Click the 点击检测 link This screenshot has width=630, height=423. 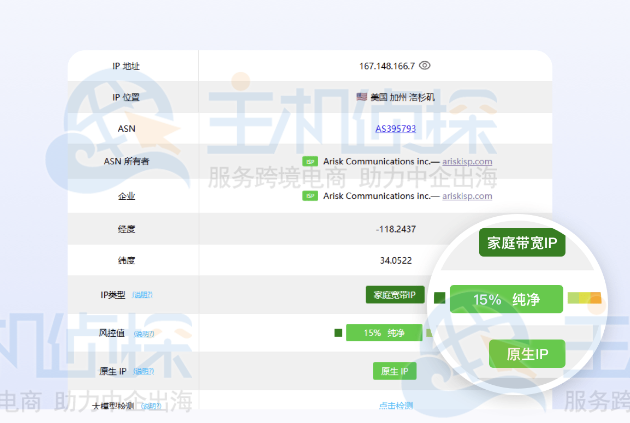395,405
